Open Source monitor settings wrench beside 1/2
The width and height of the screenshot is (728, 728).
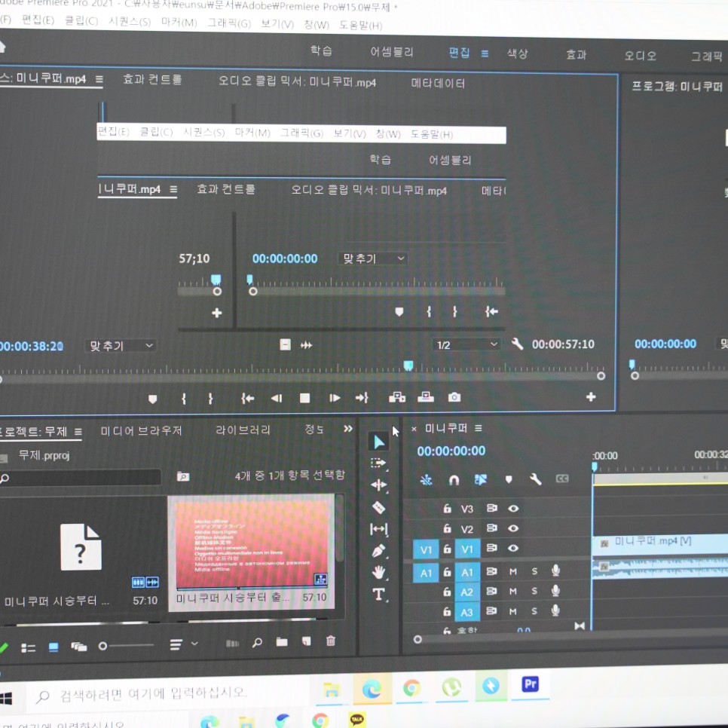pos(517,344)
